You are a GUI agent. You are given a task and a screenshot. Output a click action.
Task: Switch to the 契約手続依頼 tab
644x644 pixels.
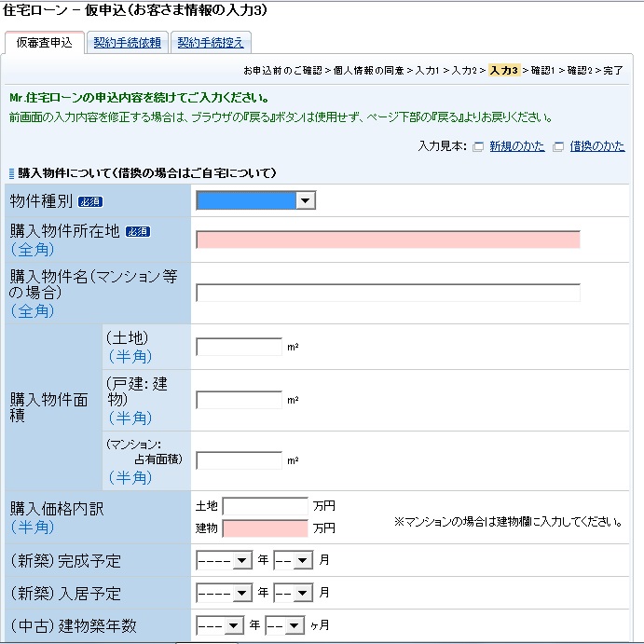pos(127,43)
